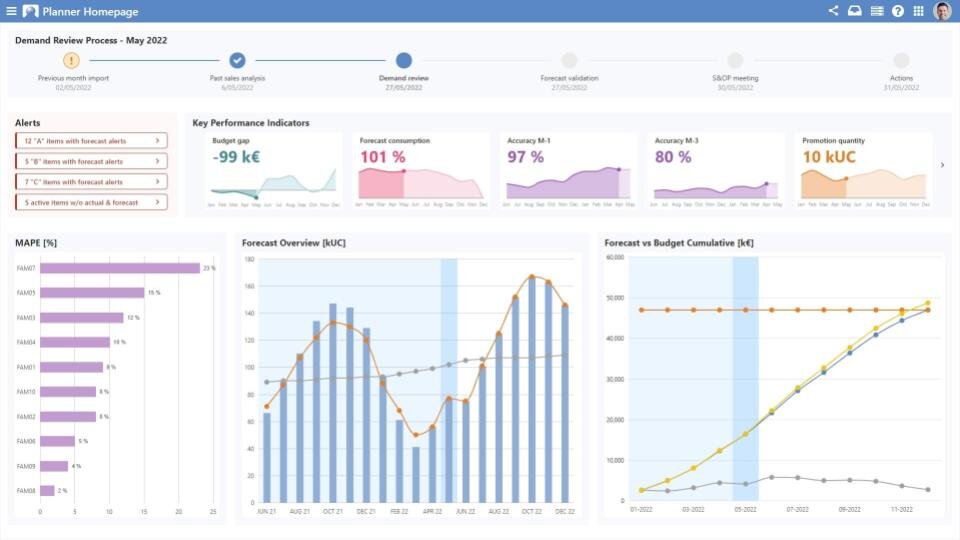
Task: Go to the Actions process step
Action: pos(901,61)
